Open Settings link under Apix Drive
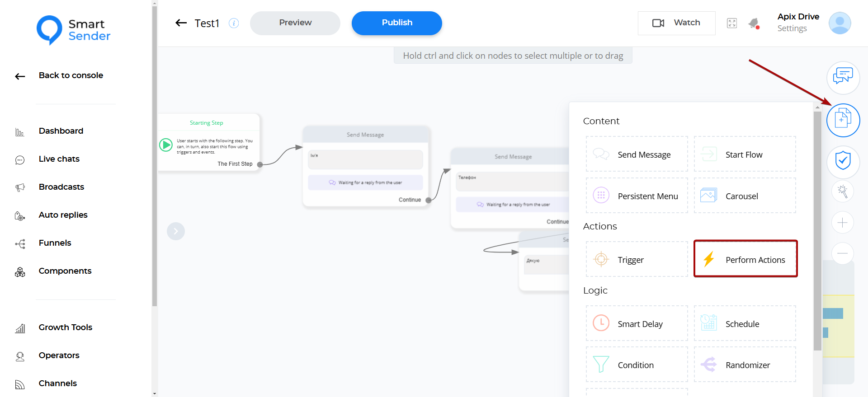This screenshot has height=397, width=868. tap(792, 28)
